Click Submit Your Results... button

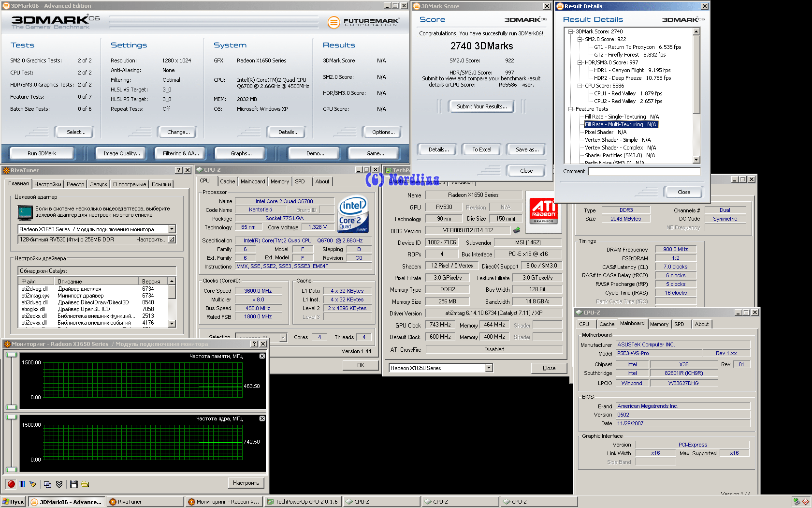coord(482,106)
